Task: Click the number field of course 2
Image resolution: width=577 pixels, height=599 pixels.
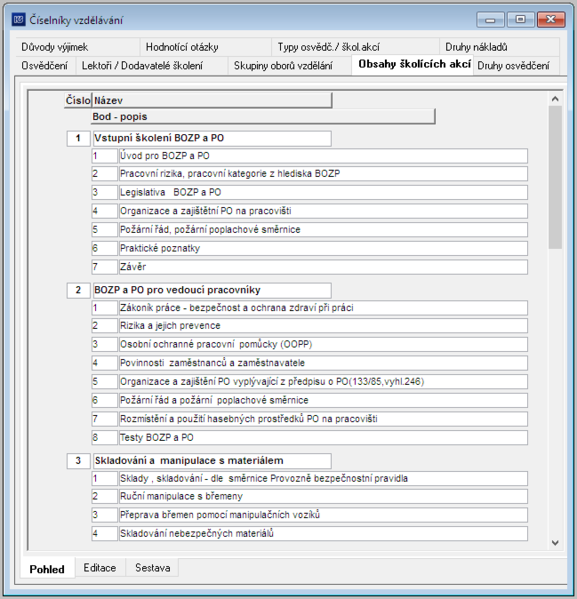Action: [x=78, y=290]
